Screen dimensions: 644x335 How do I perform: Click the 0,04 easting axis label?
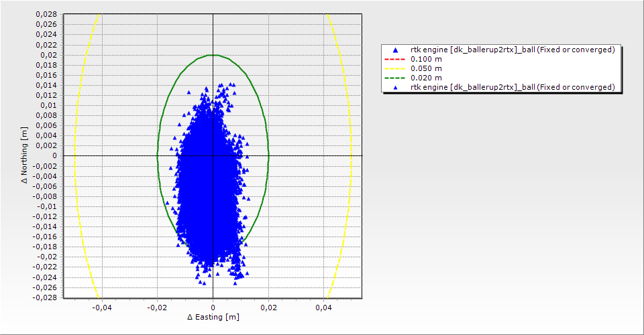pos(324,308)
